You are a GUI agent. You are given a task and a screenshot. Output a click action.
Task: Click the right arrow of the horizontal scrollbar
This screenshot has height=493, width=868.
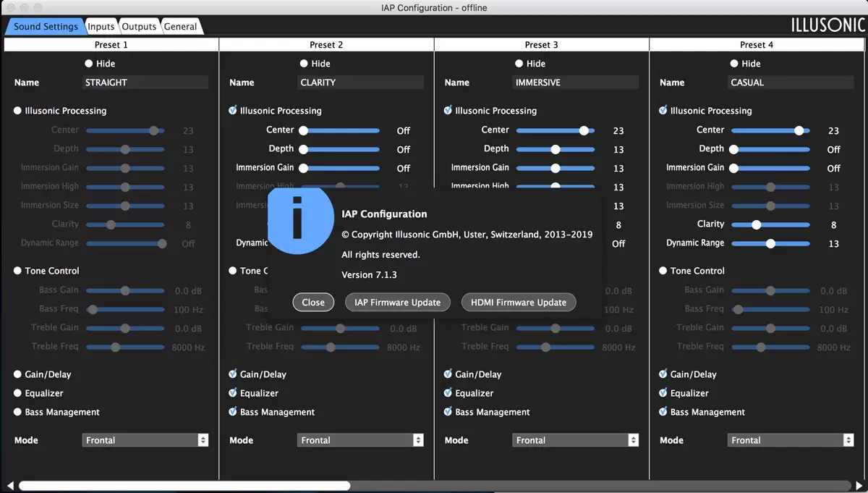pos(859,486)
